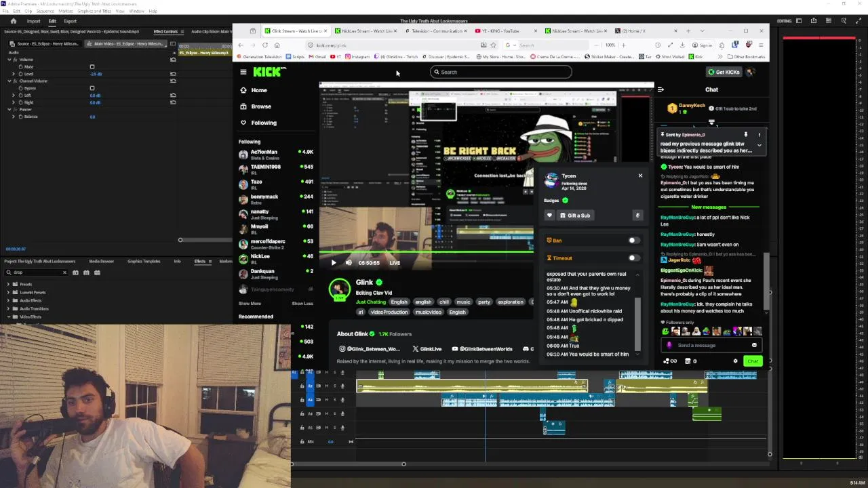Close the Tycen user card

(x=640, y=176)
